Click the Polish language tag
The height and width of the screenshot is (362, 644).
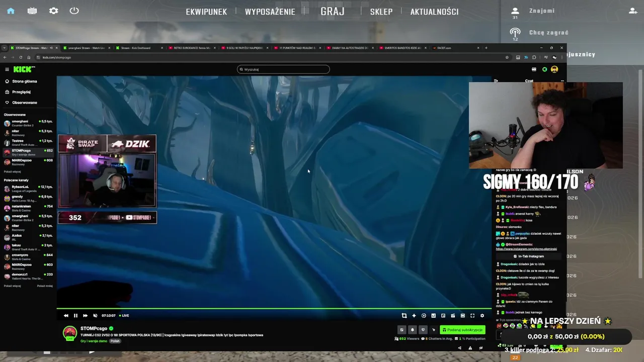115,341
